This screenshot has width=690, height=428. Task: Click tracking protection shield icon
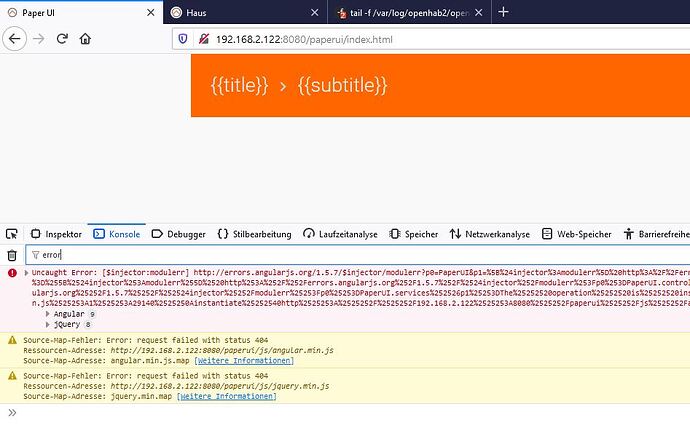183,39
